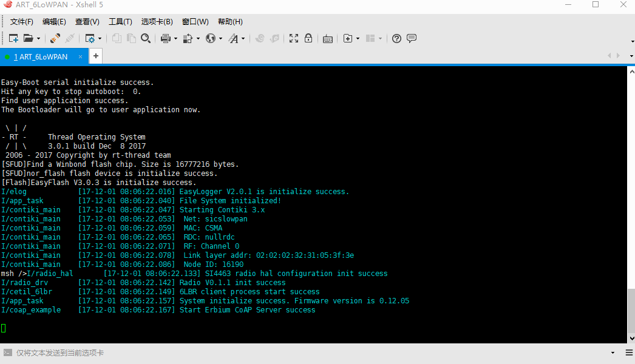Expand the Tab Arrangement dropdown arrow
Image resolution: width=635 pixels, height=364 pixels.
(380, 38)
